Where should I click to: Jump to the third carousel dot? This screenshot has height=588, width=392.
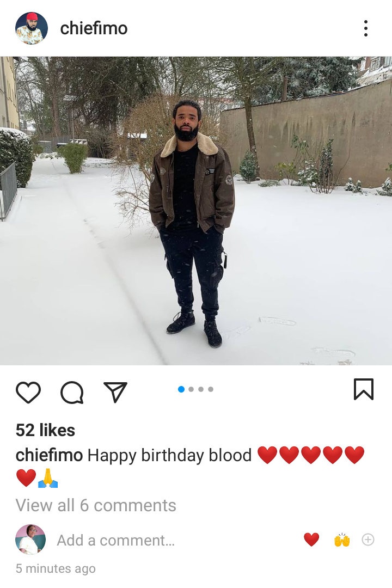(201, 389)
